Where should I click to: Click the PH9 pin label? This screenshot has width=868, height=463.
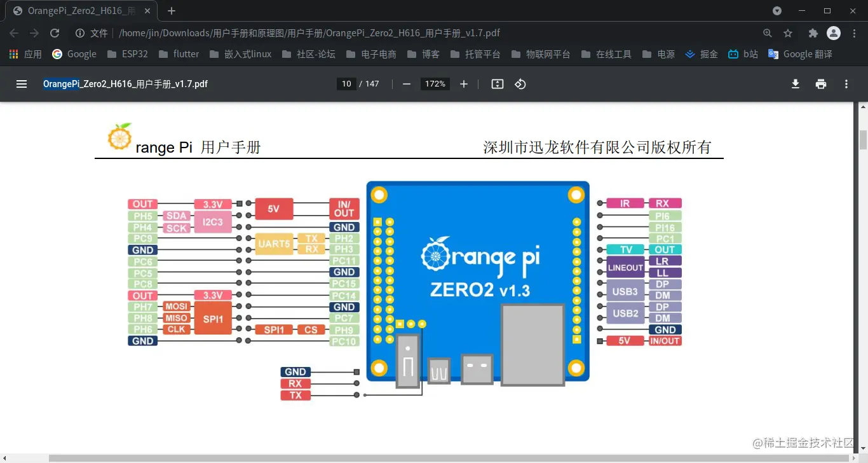tap(344, 330)
